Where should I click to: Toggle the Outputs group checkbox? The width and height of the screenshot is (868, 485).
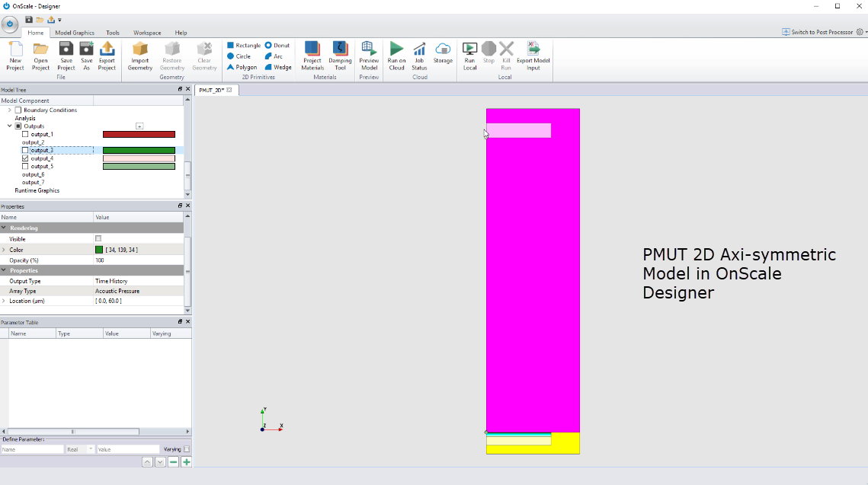[x=18, y=126]
